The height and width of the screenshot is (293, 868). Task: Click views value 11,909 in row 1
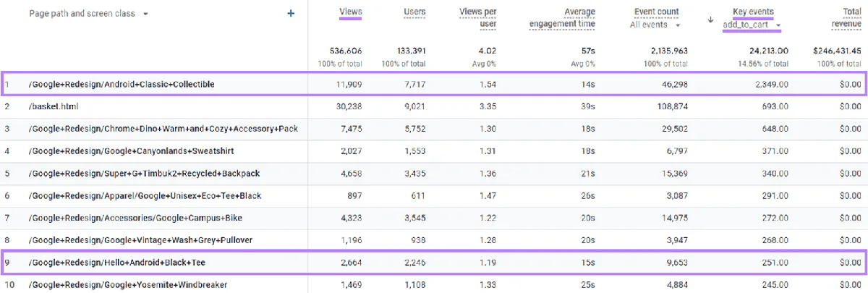349,85
